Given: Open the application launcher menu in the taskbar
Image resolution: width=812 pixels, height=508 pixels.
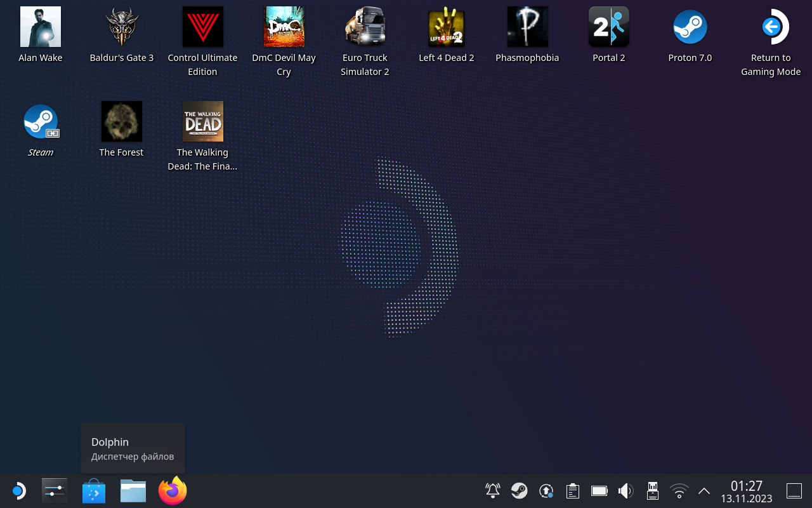Looking at the screenshot, I should [18, 491].
